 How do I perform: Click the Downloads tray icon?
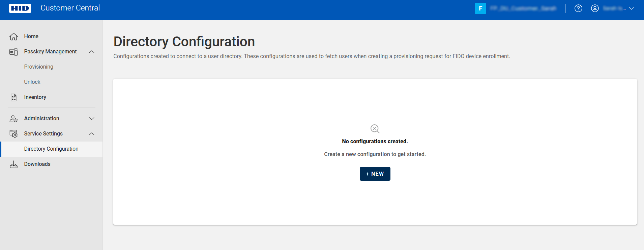click(13, 164)
